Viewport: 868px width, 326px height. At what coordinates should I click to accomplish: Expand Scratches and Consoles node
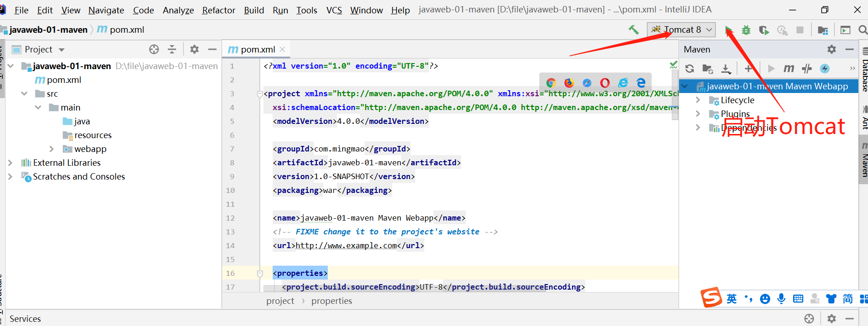pos(10,176)
